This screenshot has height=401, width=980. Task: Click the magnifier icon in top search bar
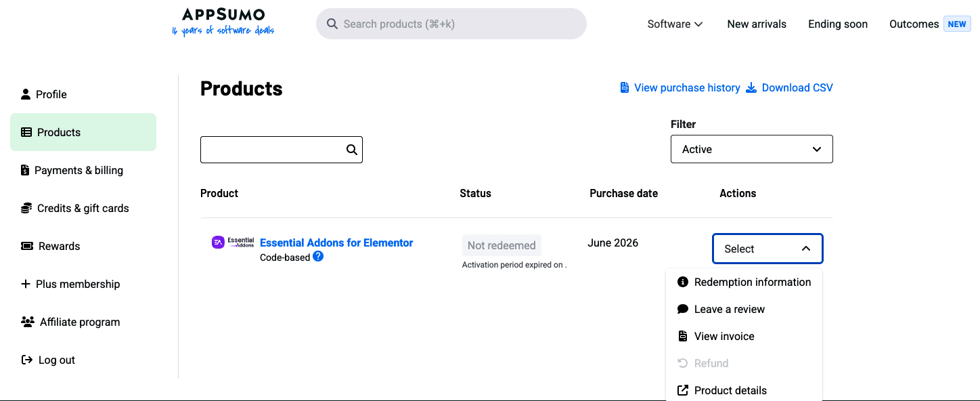point(332,24)
